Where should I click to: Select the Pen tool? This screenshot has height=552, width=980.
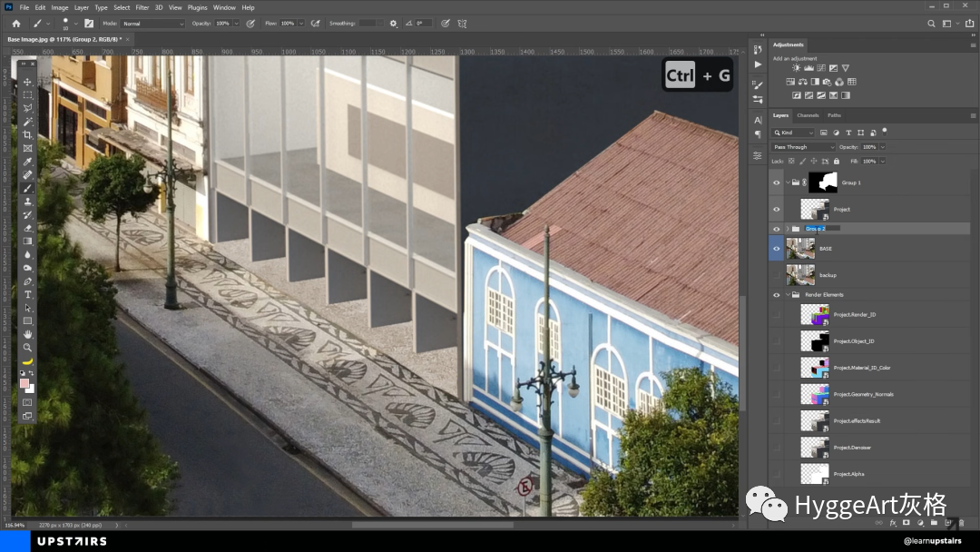tap(27, 281)
